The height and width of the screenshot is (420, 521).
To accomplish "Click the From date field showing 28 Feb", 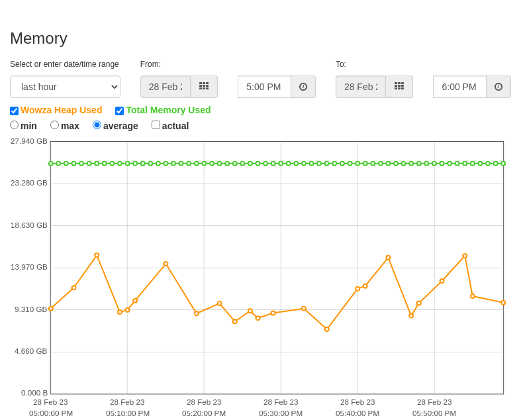I will pyautogui.click(x=166, y=87).
